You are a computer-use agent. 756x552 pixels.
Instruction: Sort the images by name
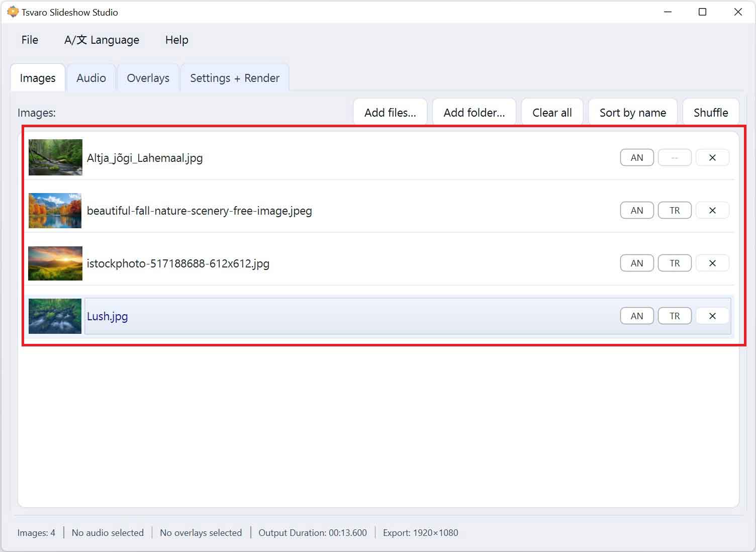tap(632, 113)
